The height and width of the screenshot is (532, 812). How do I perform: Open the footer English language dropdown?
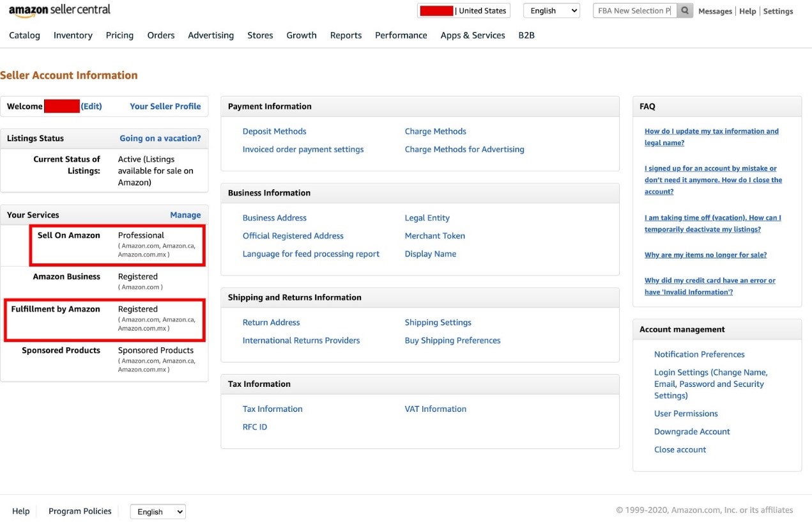pos(158,512)
